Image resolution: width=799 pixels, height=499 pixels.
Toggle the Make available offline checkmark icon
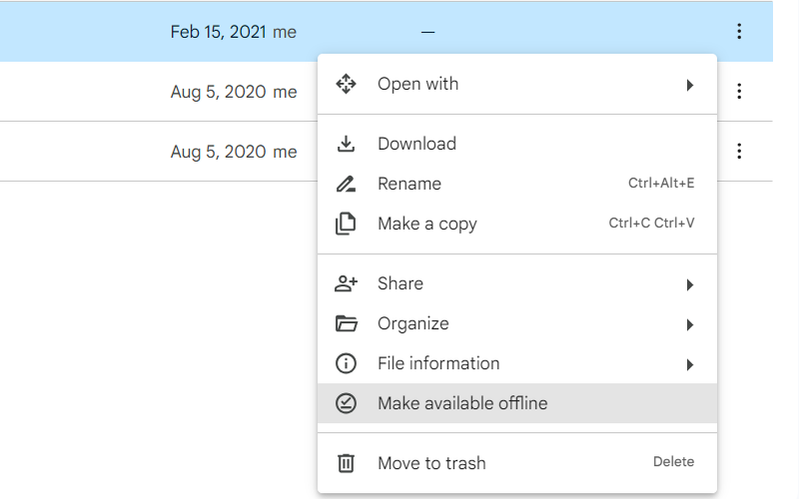click(x=345, y=404)
